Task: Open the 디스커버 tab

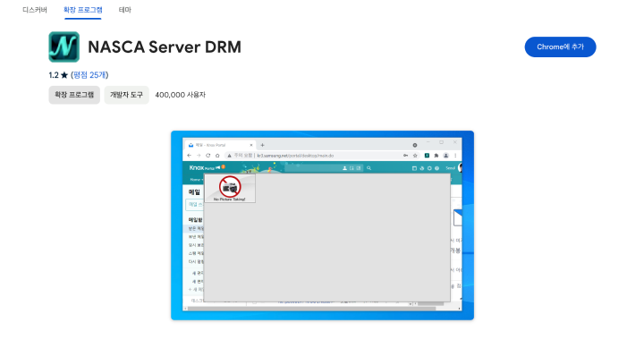Action: point(35,10)
